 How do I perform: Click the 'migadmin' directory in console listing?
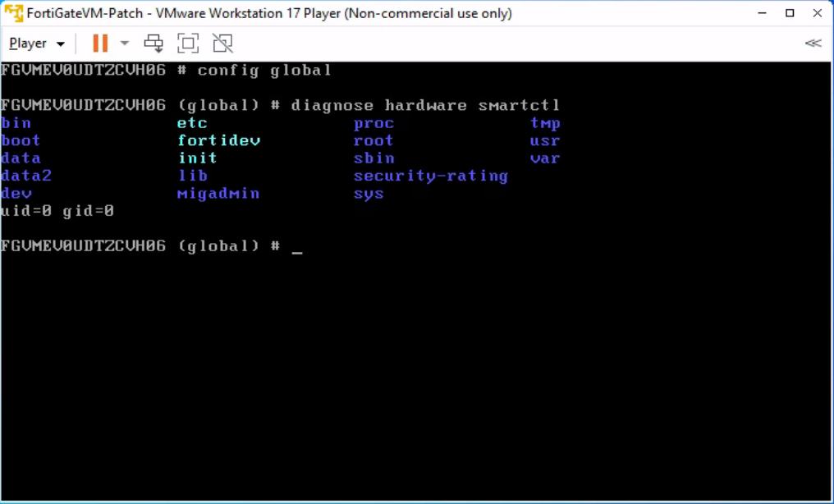pyautogui.click(x=218, y=194)
